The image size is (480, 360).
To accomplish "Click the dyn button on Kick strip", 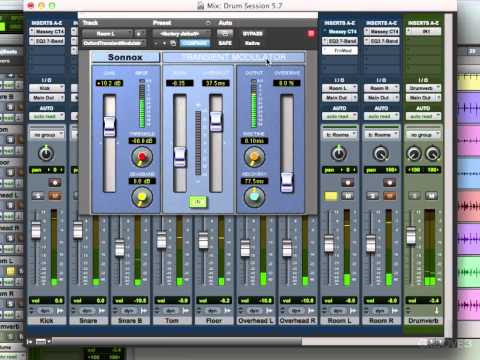I will pyautogui.click(x=45, y=311).
